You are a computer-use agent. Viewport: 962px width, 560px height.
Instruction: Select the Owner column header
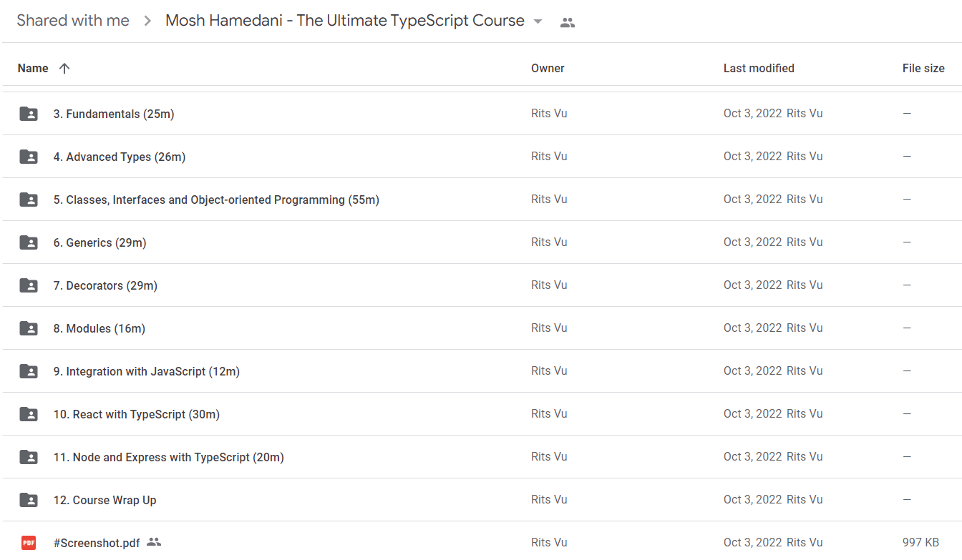coord(548,68)
